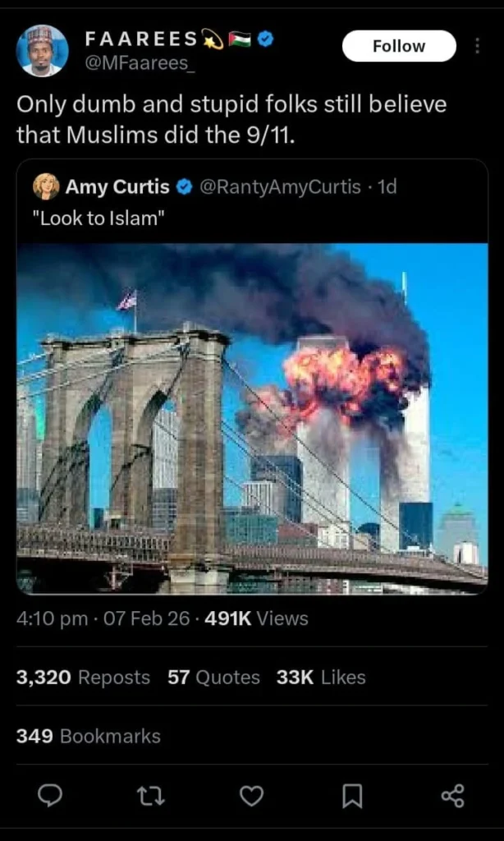Open the quoted post image of the bridge
The width and height of the screenshot is (504, 841).
point(252,417)
